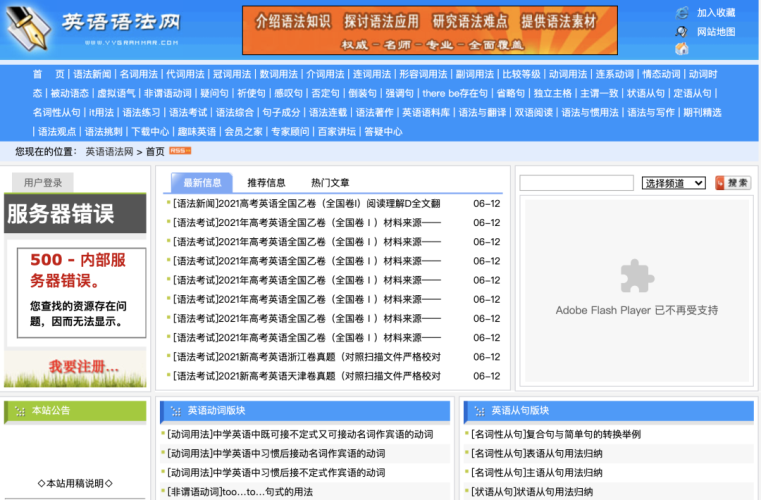Screen dimensions: 761x500
Task: Open the 2021新高考英语浙江卷真题 article link
Action: click(x=307, y=357)
